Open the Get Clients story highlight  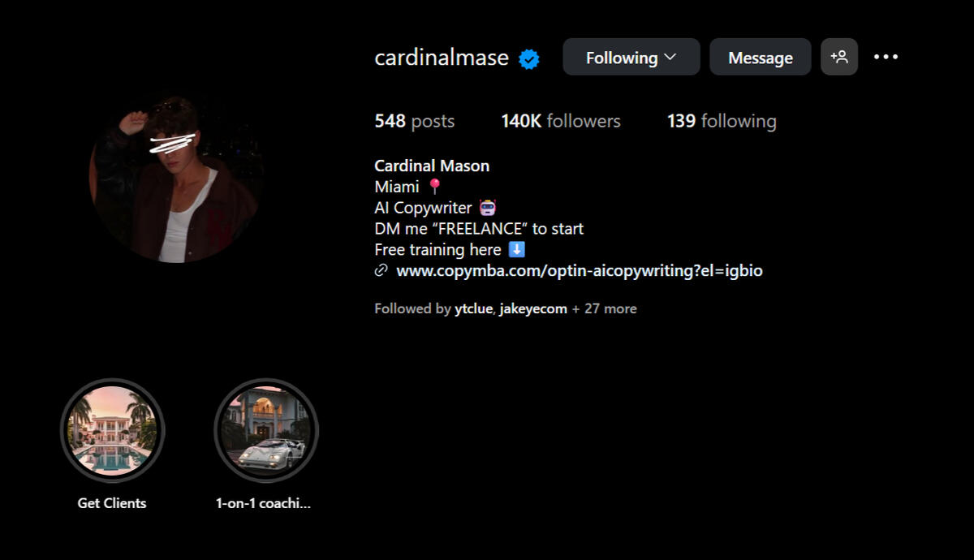(112, 430)
